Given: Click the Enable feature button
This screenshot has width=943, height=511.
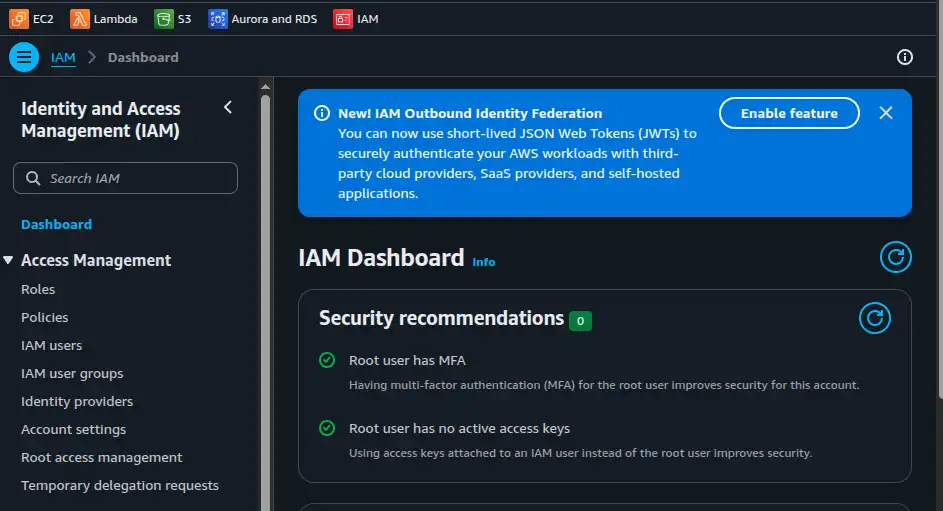Looking at the screenshot, I should click(789, 113).
